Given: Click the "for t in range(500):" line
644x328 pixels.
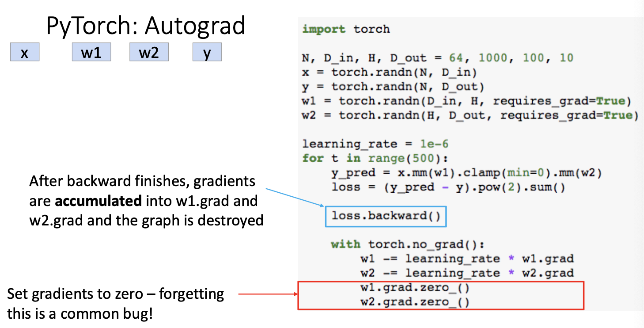Looking at the screenshot, I should tap(375, 158).
